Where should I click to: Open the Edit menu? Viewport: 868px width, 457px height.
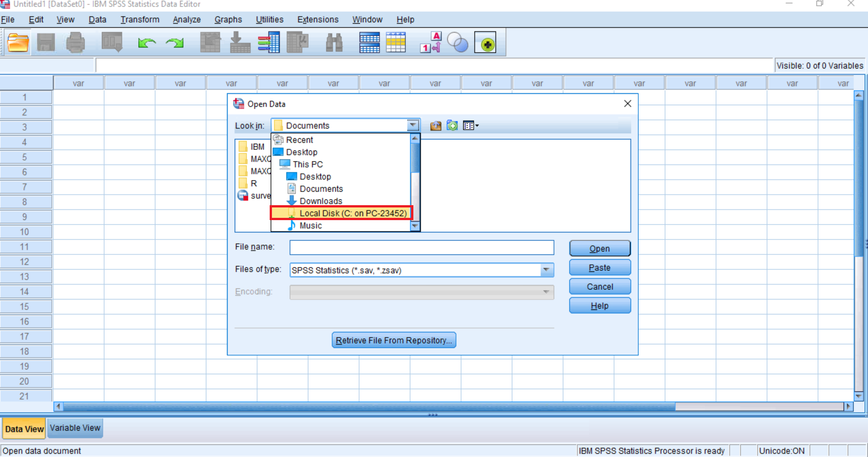pos(36,19)
